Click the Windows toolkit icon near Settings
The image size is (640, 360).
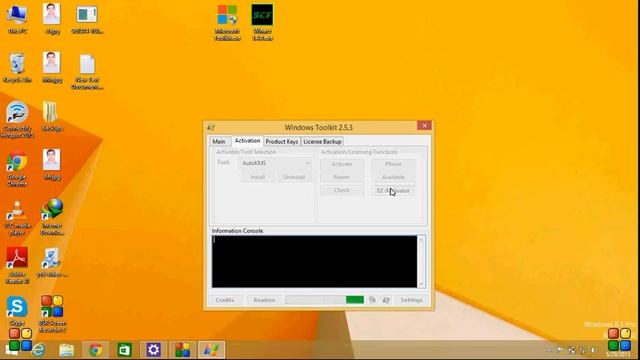386,300
